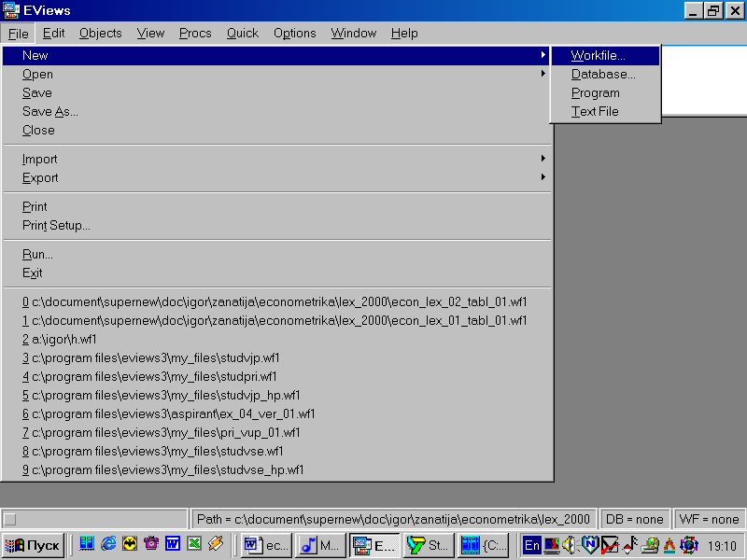747x560 pixels.
Task: Open the View menu
Action: (150, 34)
